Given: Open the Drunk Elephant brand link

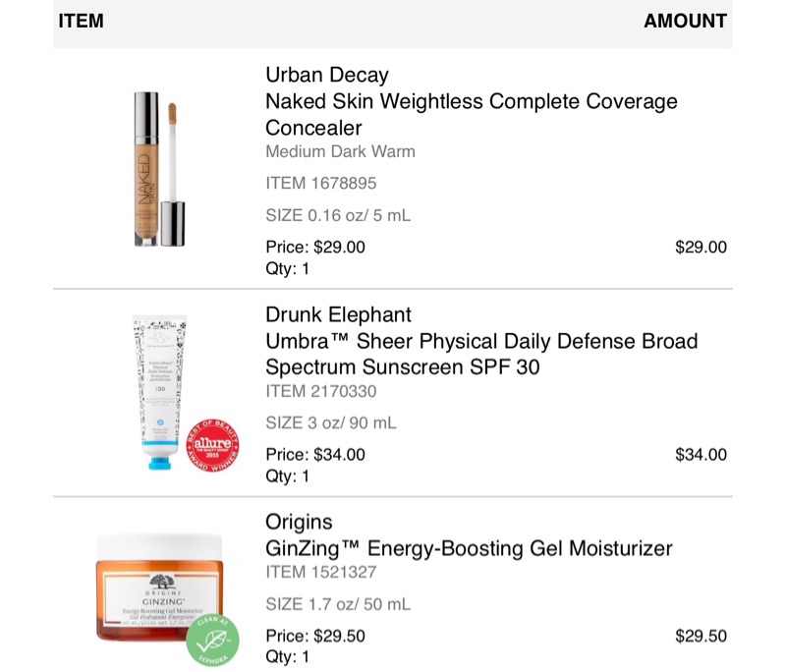Looking at the screenshot, I should pyautogui.click(x=338, y=314).
